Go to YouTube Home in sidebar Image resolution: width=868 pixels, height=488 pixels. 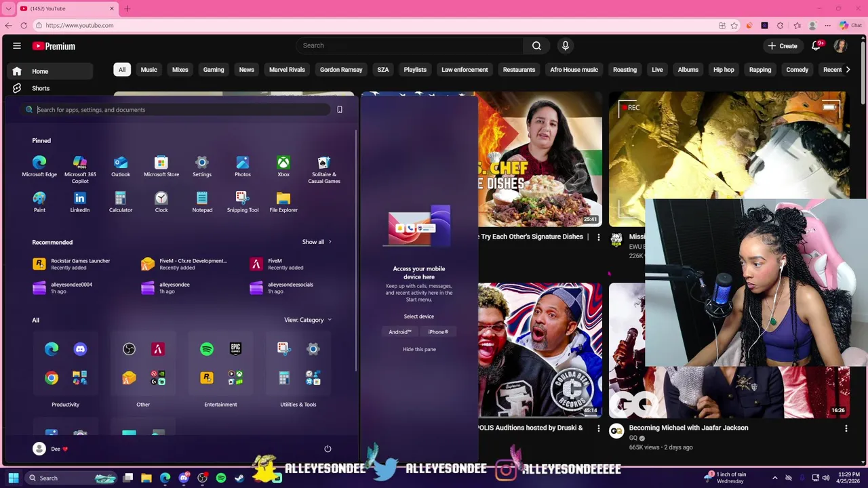(49, 71)
